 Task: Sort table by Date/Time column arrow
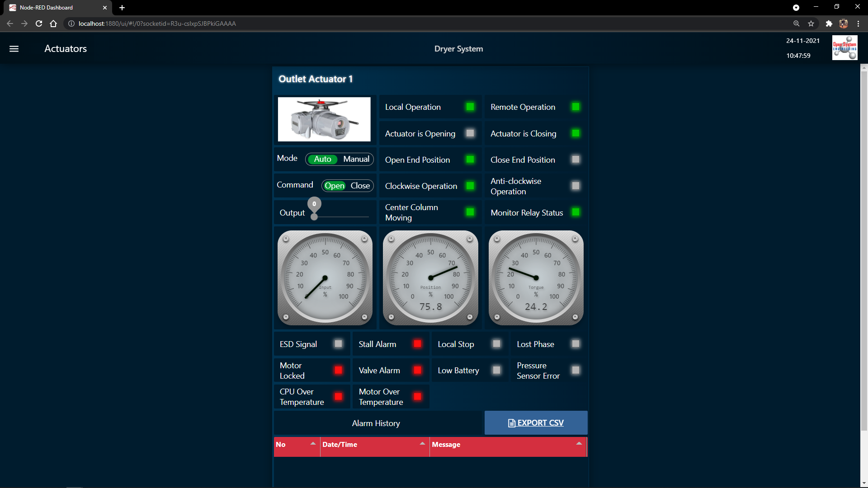[422, 444]
